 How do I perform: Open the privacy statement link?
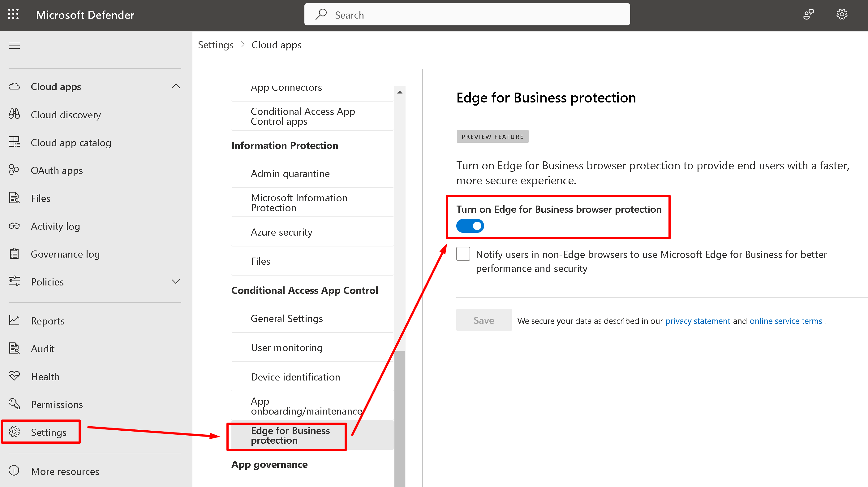[698, 321]
